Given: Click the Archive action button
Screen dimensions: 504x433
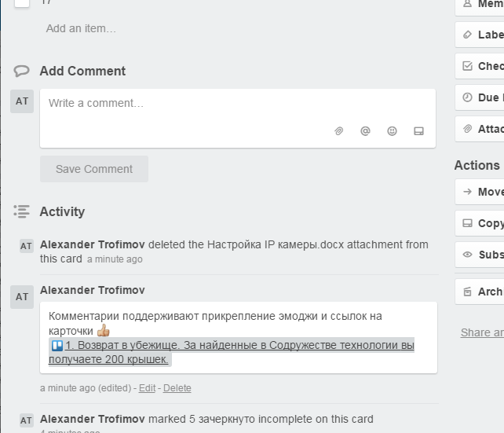Looking at the screenshot, I should click(x=480, y=292).
